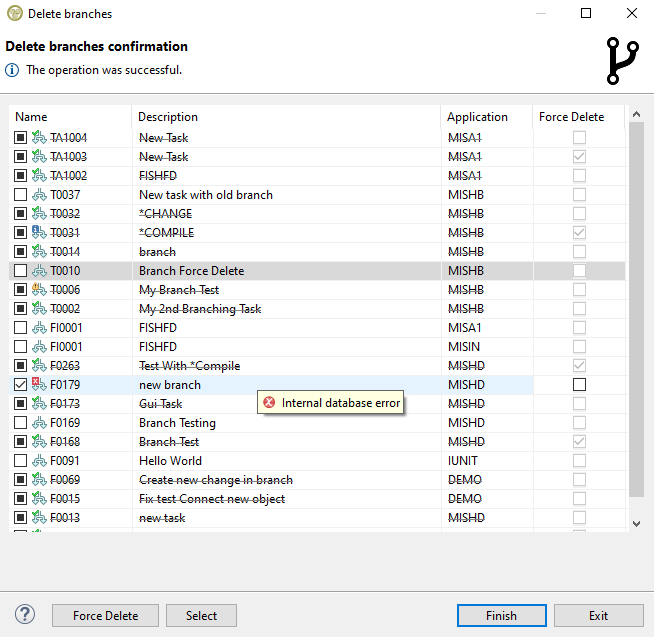Sort by the Name column header
The image size is (654, 637).
tap(31, 117)
